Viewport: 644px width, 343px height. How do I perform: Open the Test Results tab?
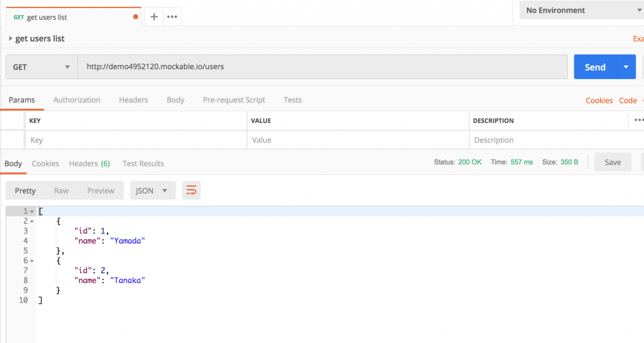point(143,163)
